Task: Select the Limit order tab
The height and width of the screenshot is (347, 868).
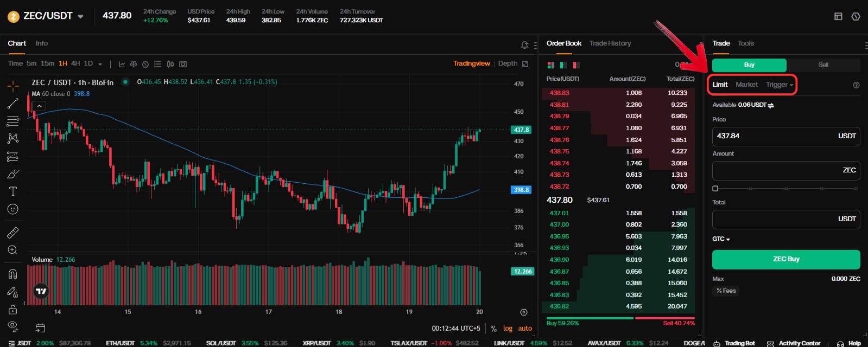Action: pyautogui.click(x=720, y=85)
